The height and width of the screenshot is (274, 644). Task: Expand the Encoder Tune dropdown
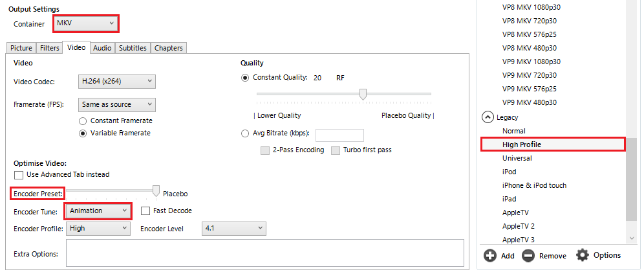98,211
